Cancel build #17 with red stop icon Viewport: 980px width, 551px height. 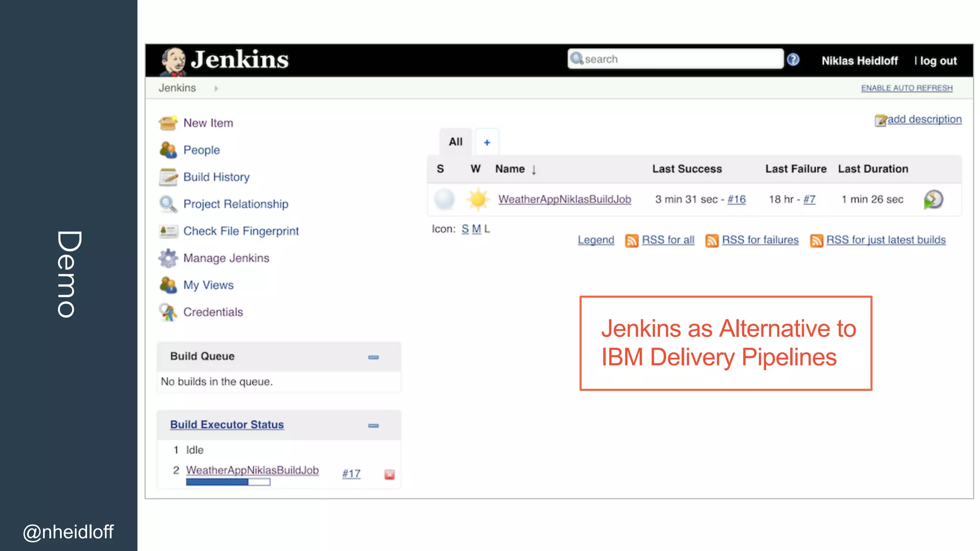click(390, 474)
